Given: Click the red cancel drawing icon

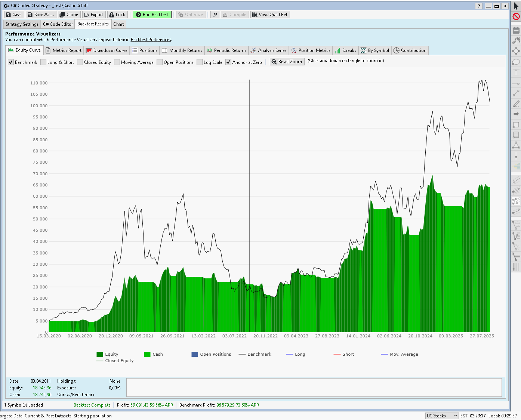Looking at the screenshot, I should pos(516,16).
